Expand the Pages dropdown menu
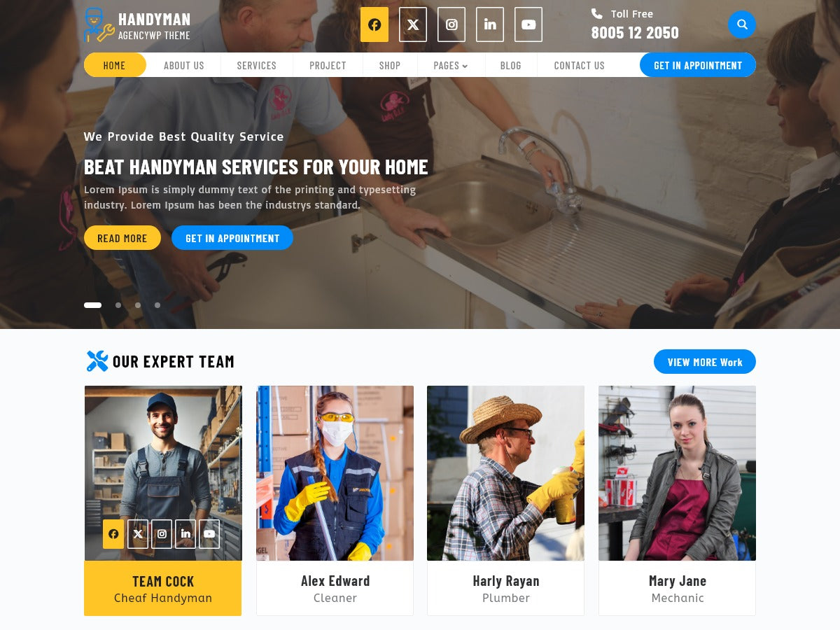 click(x=450, y=65)
